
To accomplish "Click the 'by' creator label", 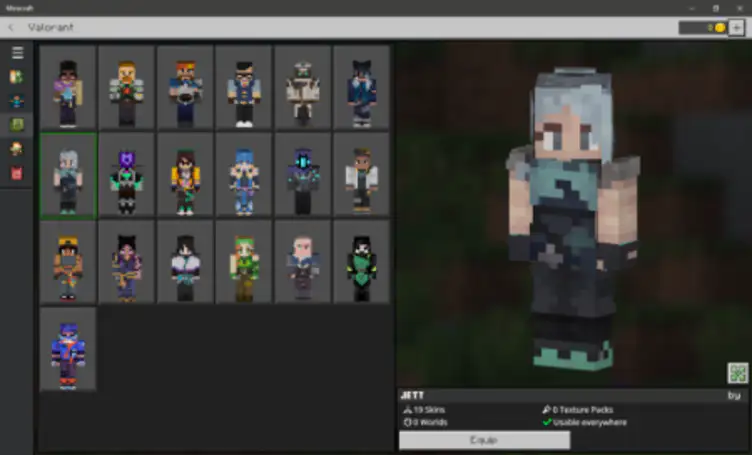I will (734, 396).
